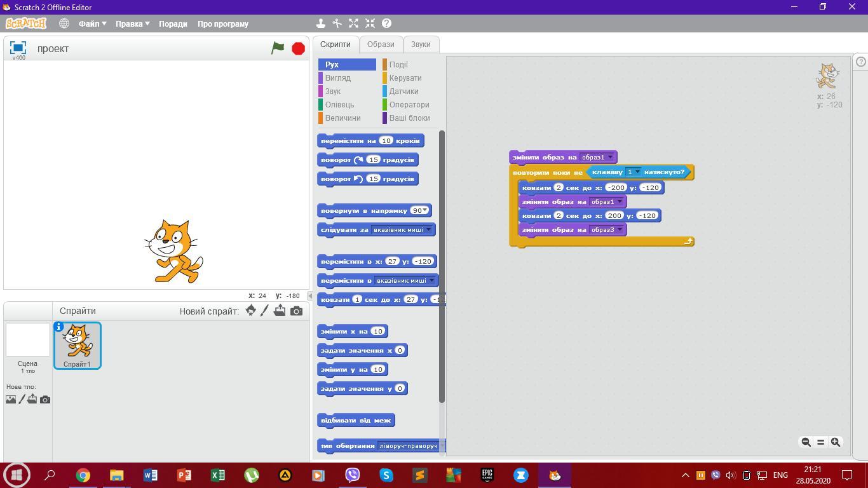This screenshot has width=868, height=488.
Task: Select the Duplicate stamp tool
Action: pyautogui.click(x=321, y=24)
